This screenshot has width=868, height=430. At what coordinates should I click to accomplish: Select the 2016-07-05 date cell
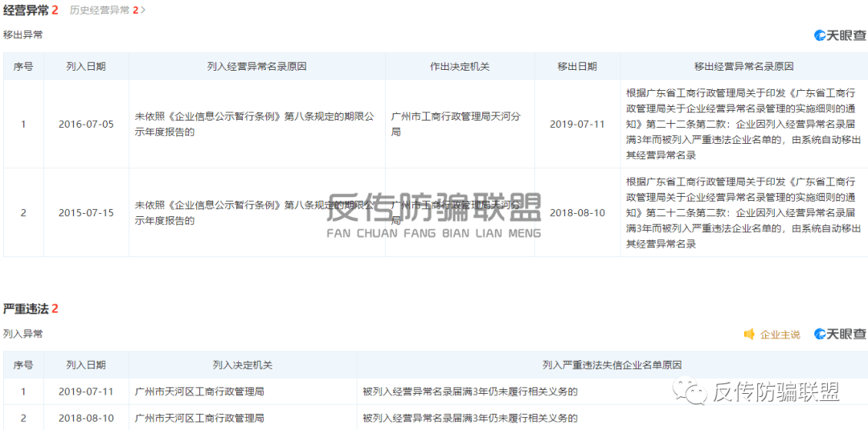coord(86,125)
